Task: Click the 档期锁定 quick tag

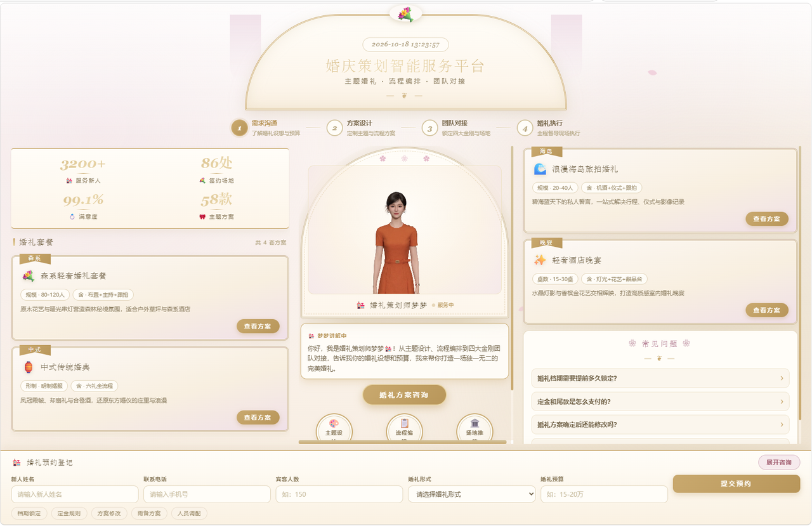Action: [29, 513]
